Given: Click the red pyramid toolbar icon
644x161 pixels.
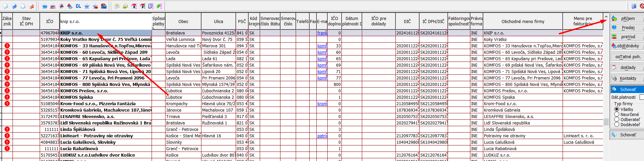Looking at the screenshot, I should [70, 6].
